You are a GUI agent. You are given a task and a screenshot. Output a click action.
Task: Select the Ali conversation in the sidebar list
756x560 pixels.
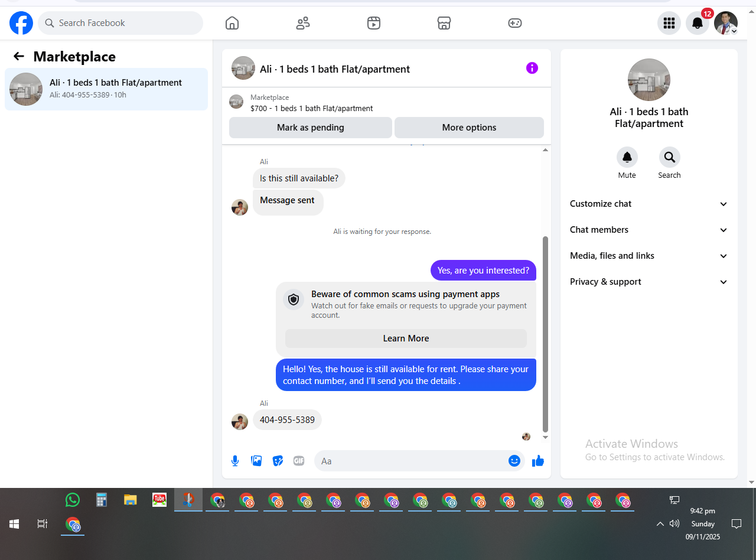(106, 89)
